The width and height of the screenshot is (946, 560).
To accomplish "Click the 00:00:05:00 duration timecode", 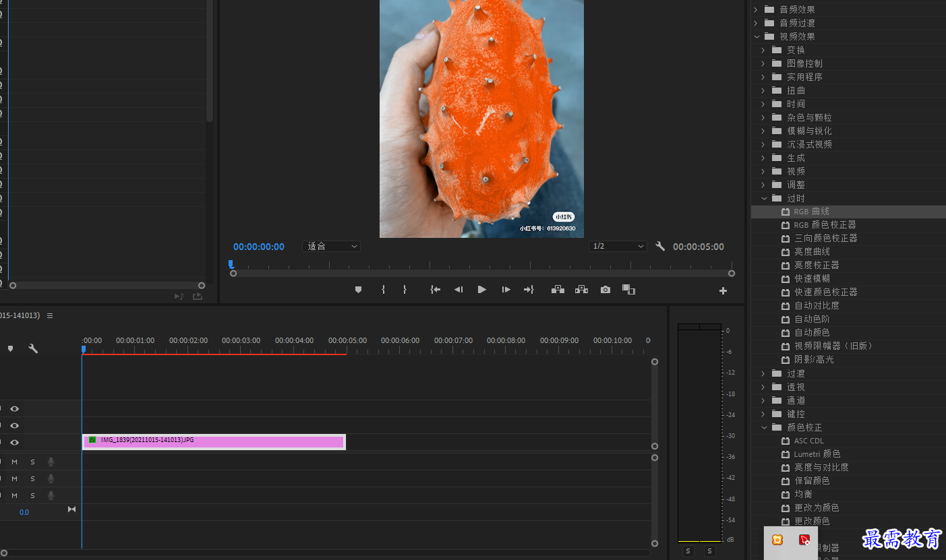I will [699, 247].
